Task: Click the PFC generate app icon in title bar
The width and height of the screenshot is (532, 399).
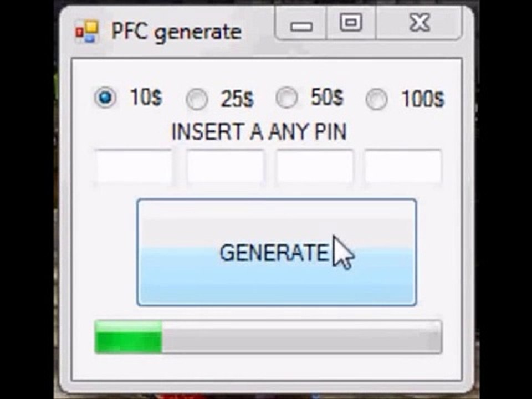Action: click(x=86, y=32)
